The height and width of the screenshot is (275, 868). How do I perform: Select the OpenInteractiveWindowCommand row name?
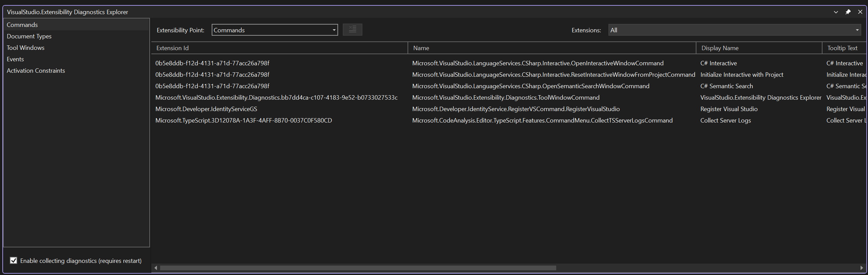[538, 63]
